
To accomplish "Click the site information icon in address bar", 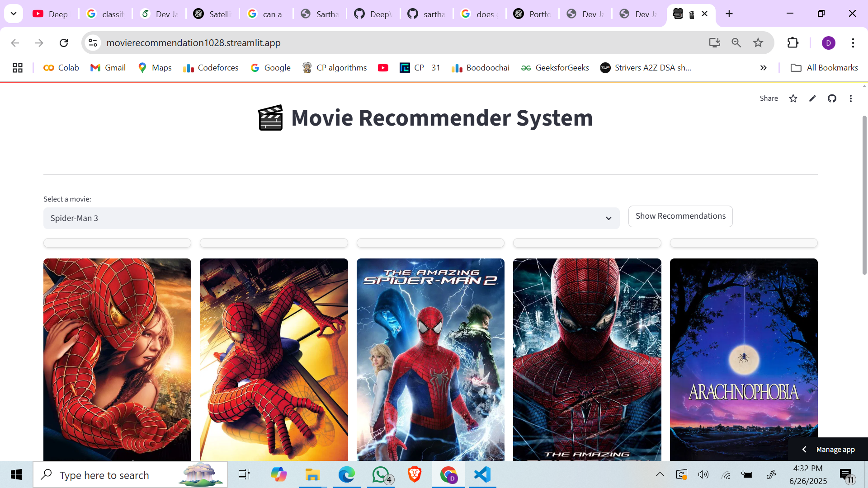I will (x=93, y=42).
